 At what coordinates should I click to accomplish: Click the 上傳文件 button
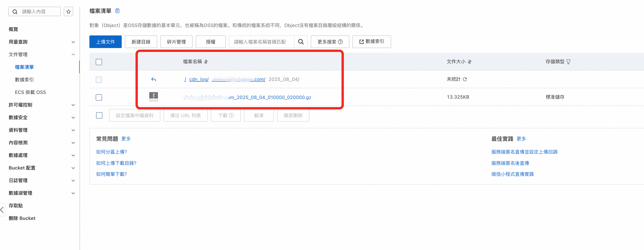coord(106,42)
